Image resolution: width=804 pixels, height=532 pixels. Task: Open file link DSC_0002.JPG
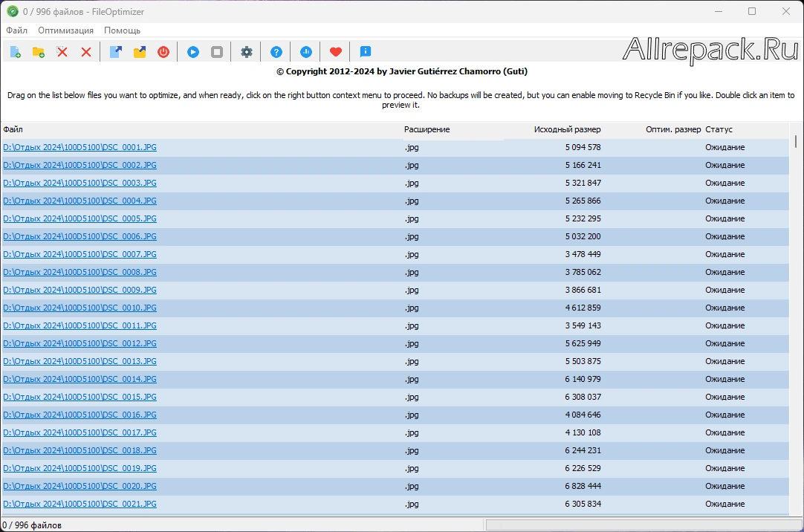[x=80, y=165]
